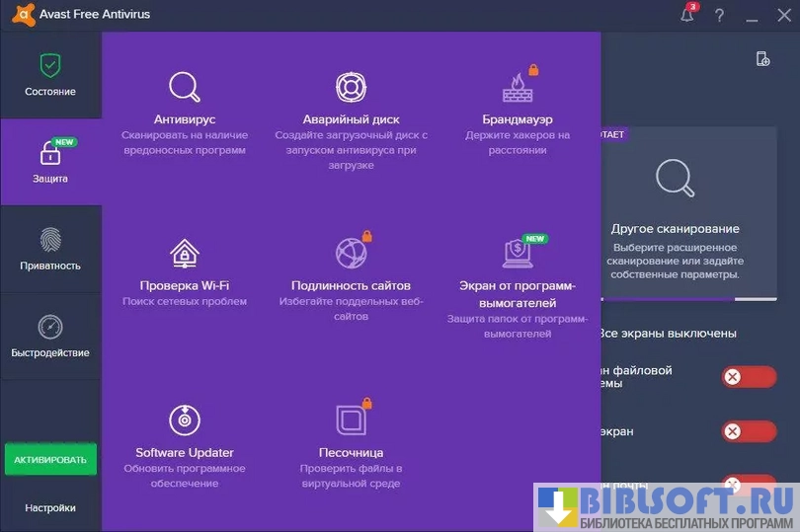Open the Антивирус scan magnifier icon

184,87
